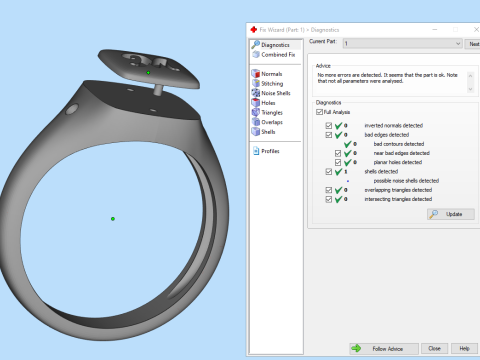
Task: Toggle shells detected checkbox
Action: 329,171
